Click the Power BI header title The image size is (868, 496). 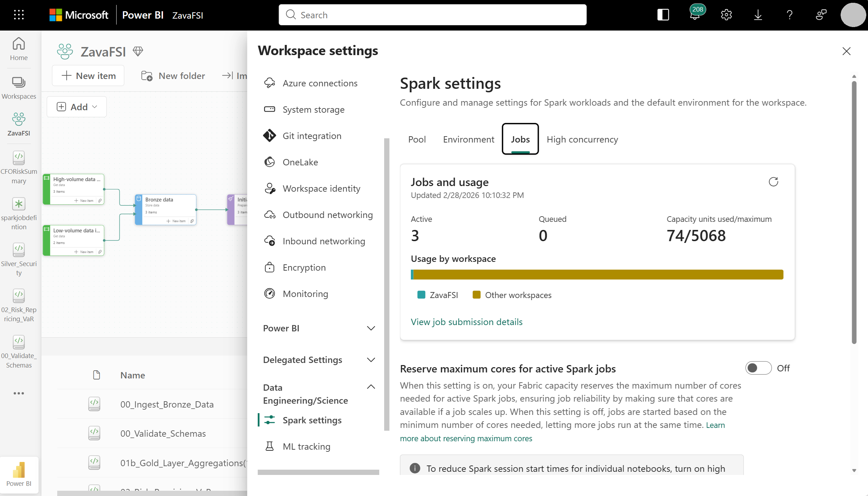point(143,15)
